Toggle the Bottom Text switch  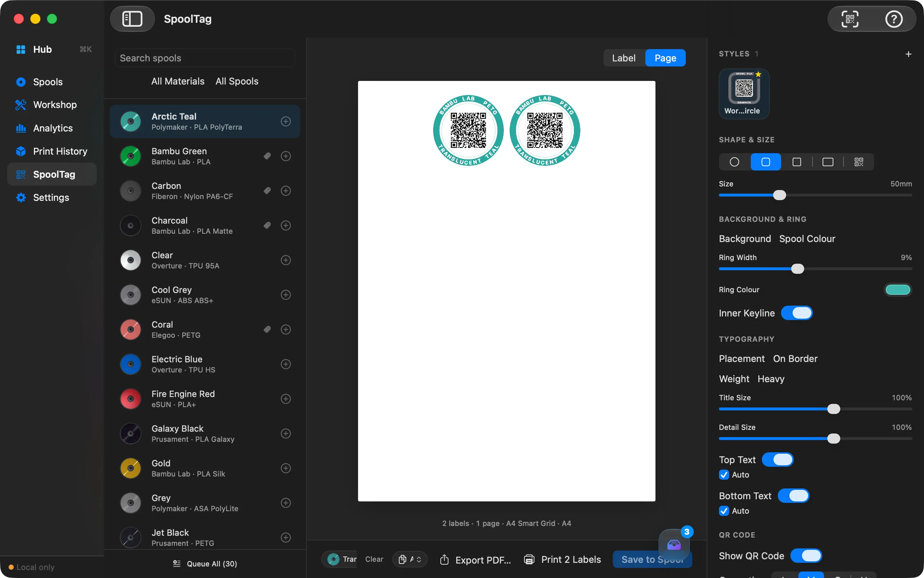point(793,496)
